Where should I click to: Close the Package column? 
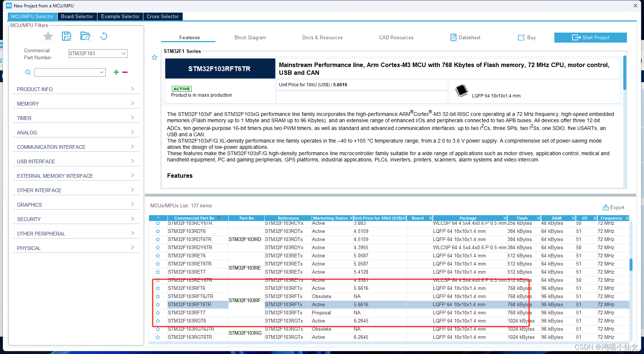pyautogui.click(x=505, y=218)
